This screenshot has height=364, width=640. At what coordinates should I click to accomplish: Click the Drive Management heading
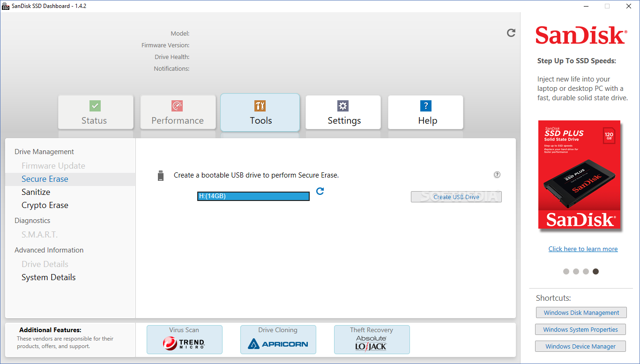(44, 152)
